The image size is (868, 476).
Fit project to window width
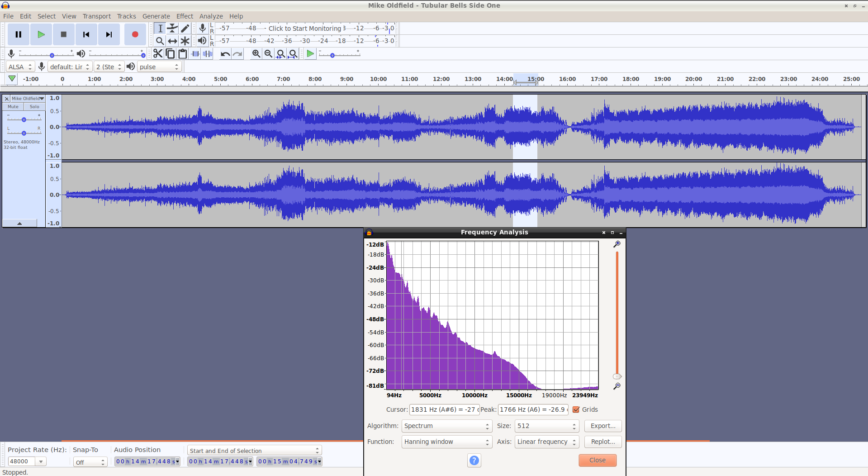(x=293, y=54)
